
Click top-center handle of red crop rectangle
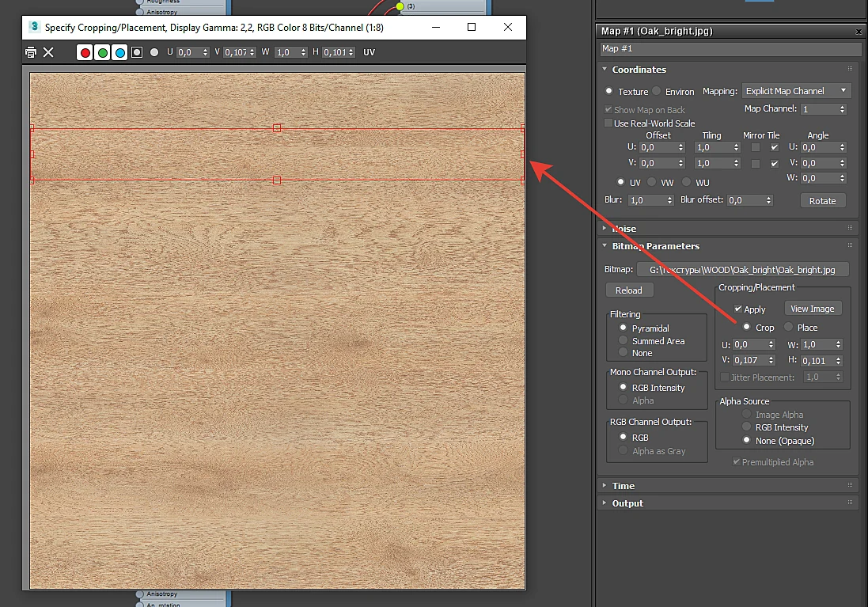coord(277,128)
